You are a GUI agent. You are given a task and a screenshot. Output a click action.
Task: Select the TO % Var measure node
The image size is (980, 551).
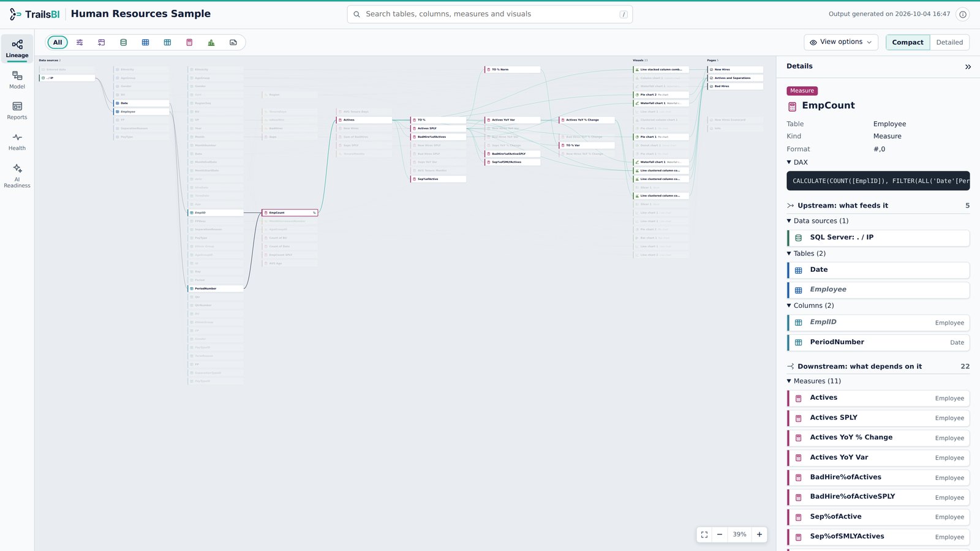point(587,145)
